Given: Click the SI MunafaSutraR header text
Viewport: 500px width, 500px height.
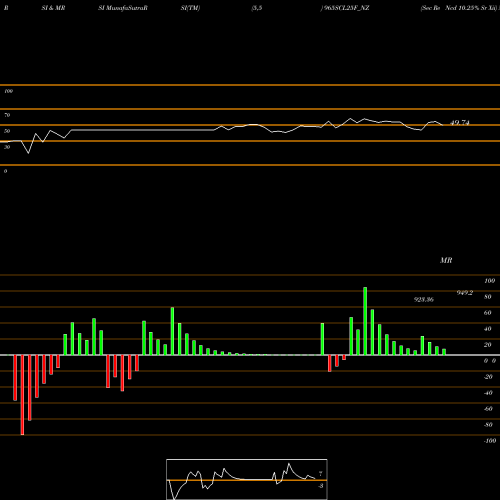Looking at the screenshot, I should (x=123, y=8).
